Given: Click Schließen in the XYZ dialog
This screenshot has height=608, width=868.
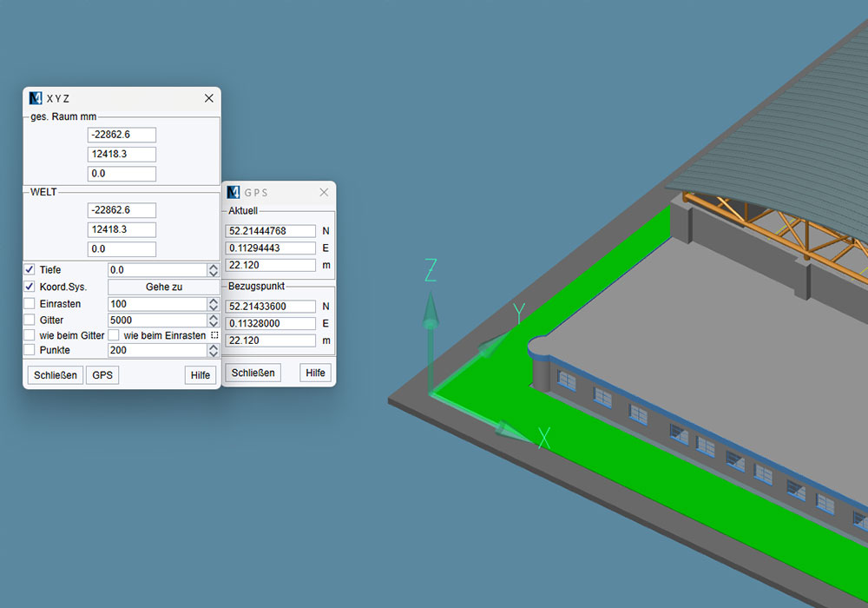Looking at the screenshot, I should pos(56,375).
